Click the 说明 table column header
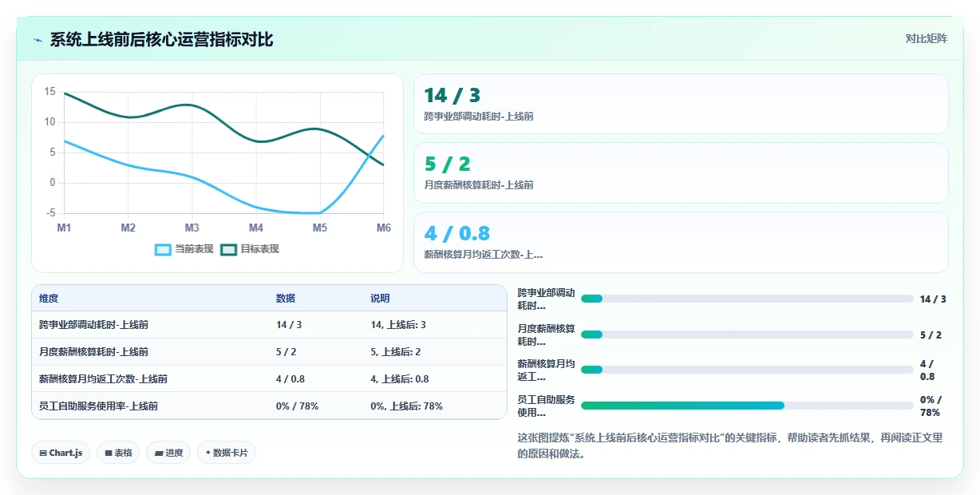 pyautogui.click(x=380, y=298)
